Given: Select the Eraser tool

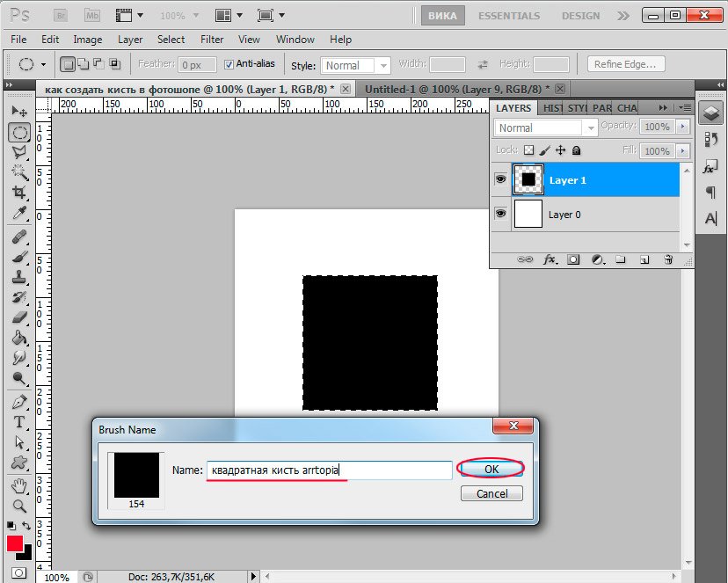Looking at the screenshot, I should click(x=19, y=317).
